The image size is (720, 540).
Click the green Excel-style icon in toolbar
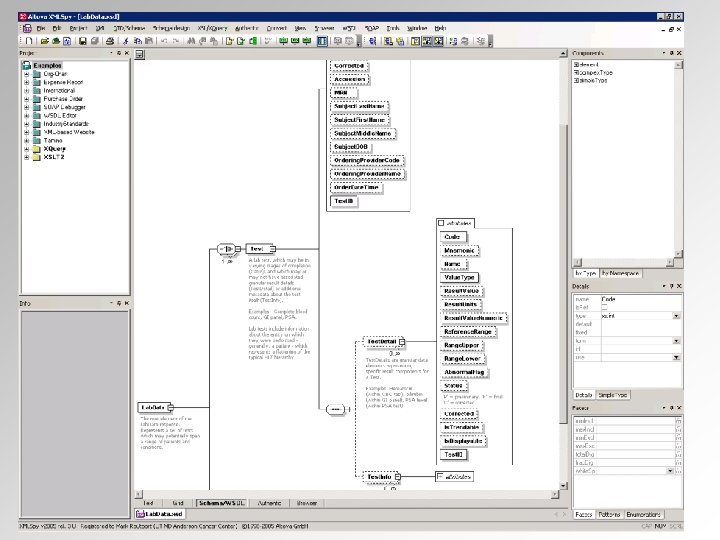(x=253, y=41)
